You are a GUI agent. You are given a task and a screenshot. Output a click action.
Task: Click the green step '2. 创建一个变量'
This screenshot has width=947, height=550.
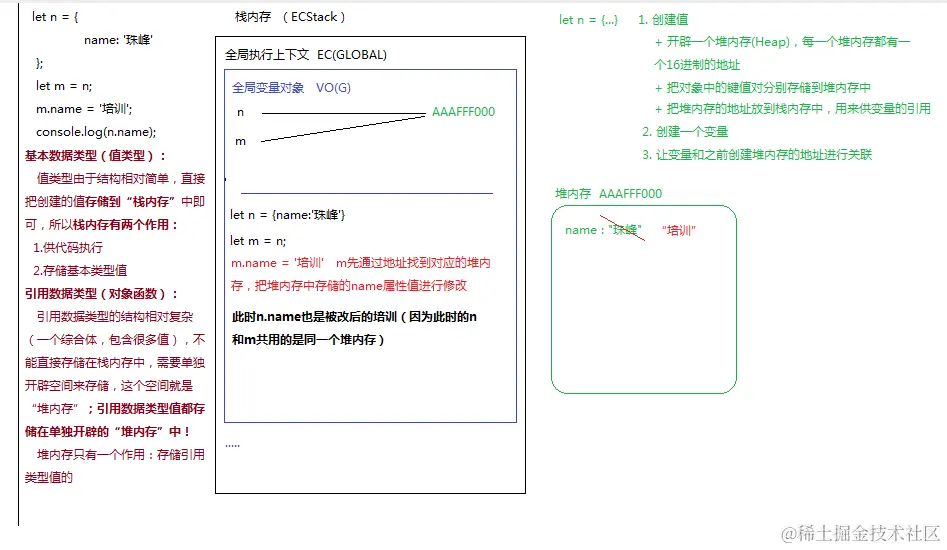coord(685,132)
